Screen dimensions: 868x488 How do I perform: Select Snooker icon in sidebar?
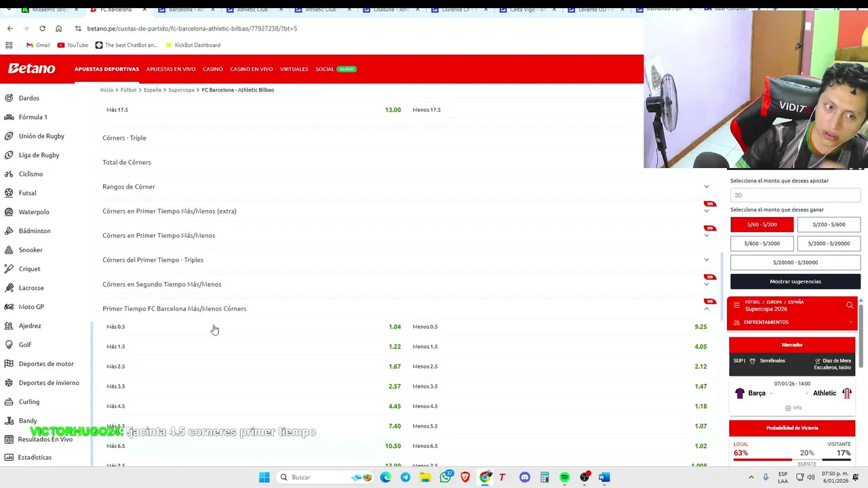tap(9, 249)
